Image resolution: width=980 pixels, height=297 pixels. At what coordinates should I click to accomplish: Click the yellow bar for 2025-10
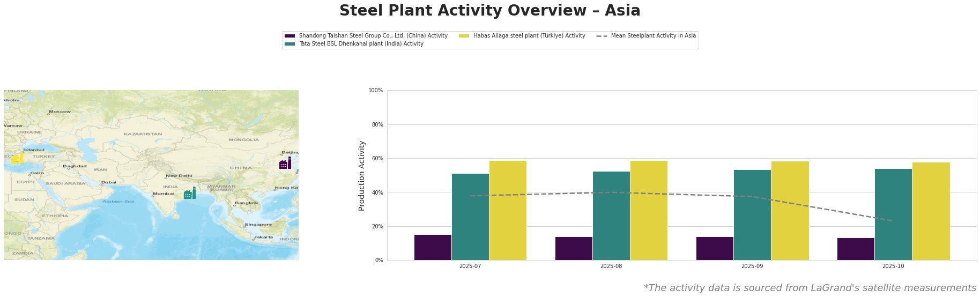pyautogui.click(x=931, y=211)
